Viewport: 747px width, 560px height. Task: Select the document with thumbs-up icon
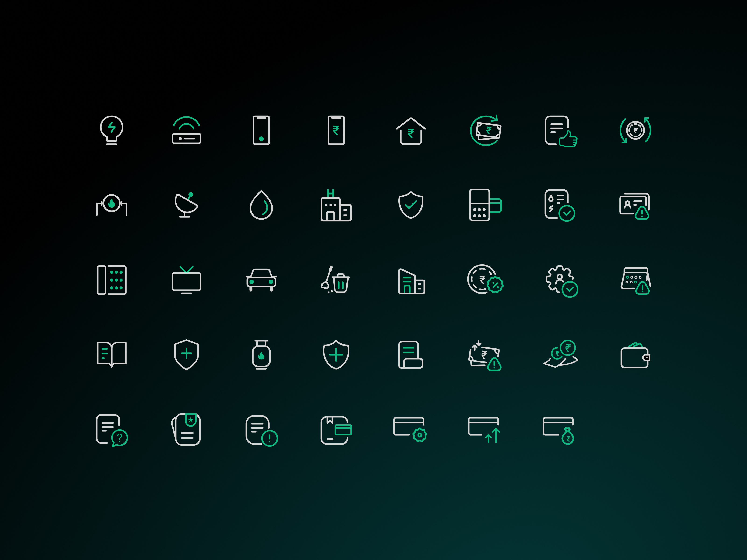pyautogui.click(x=560, y=131)
